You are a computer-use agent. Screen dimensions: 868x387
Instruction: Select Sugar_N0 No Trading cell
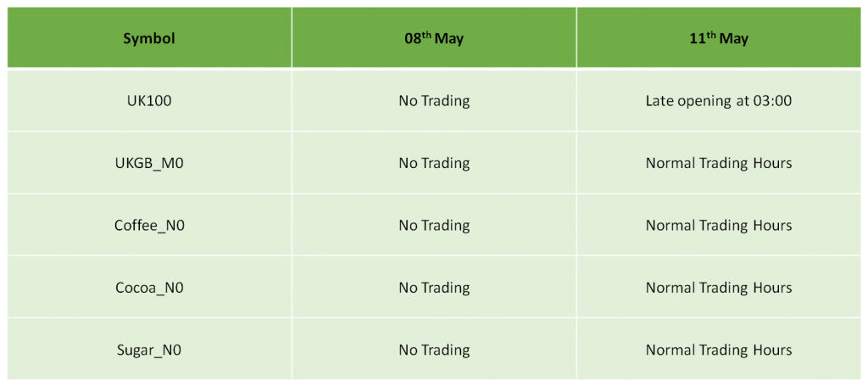434,350
